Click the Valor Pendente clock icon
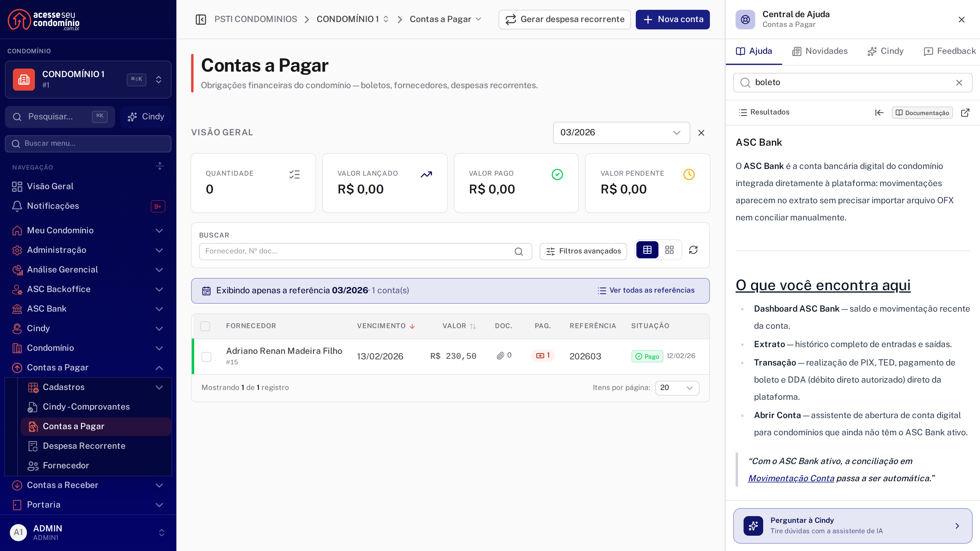The width and height of the screenshot is (980, 551). click(x=689, y=174)
